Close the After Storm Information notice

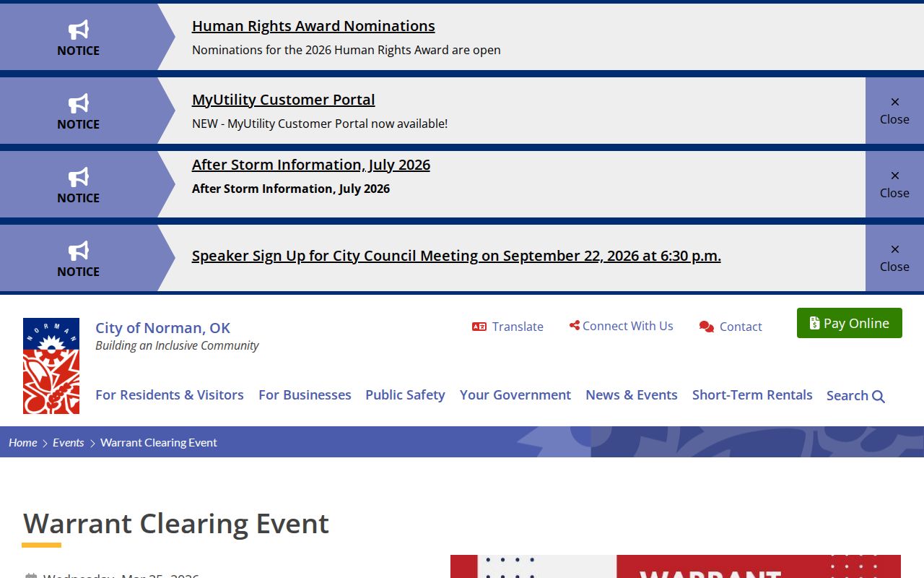pyautogui.click(x=894, y=184)
